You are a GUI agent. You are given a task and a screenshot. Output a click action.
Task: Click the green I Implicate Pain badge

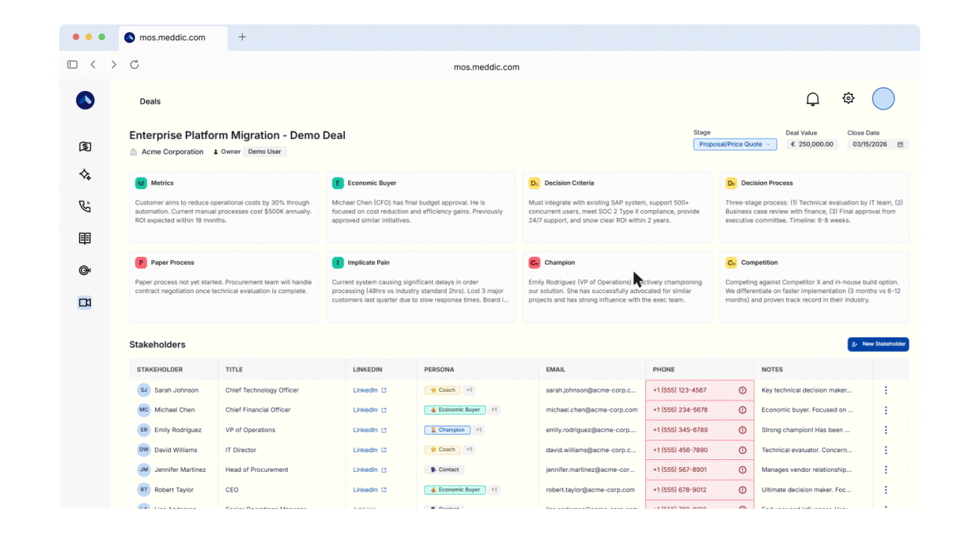338,263
